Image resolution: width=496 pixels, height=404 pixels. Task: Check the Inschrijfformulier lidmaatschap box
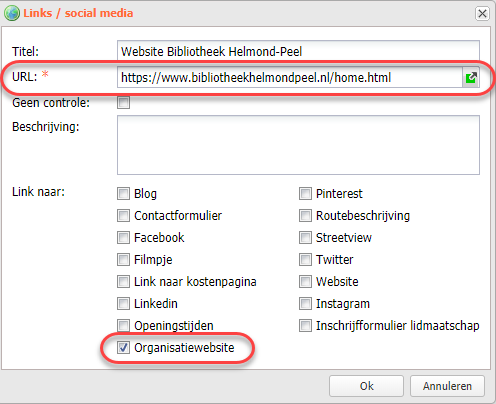pos(305,326)
